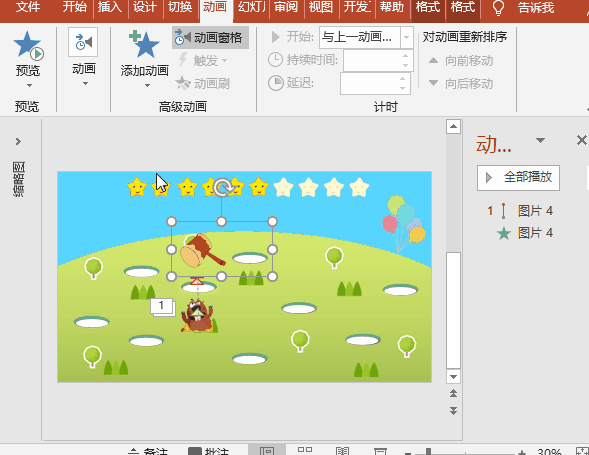The image size is (589, 455).
Task: Click the Duration input field
Action: 372,60
